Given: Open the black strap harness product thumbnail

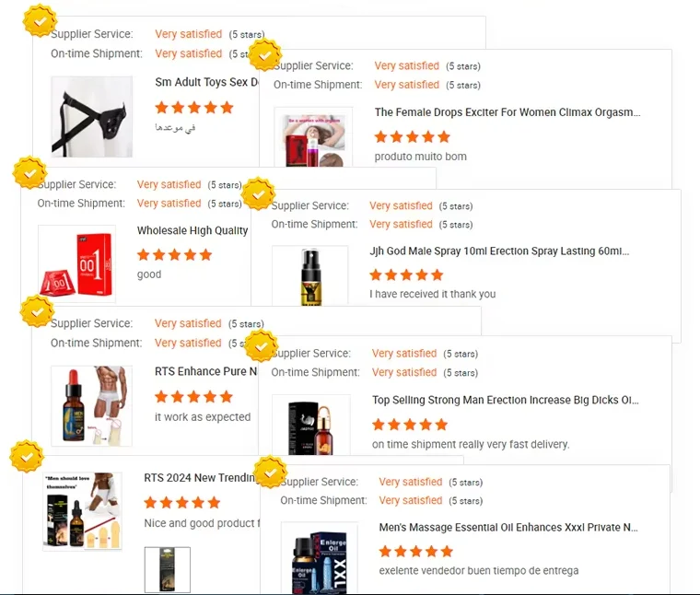Looking at the screenshot, I should pyautogui.click(x=91, y=116).
